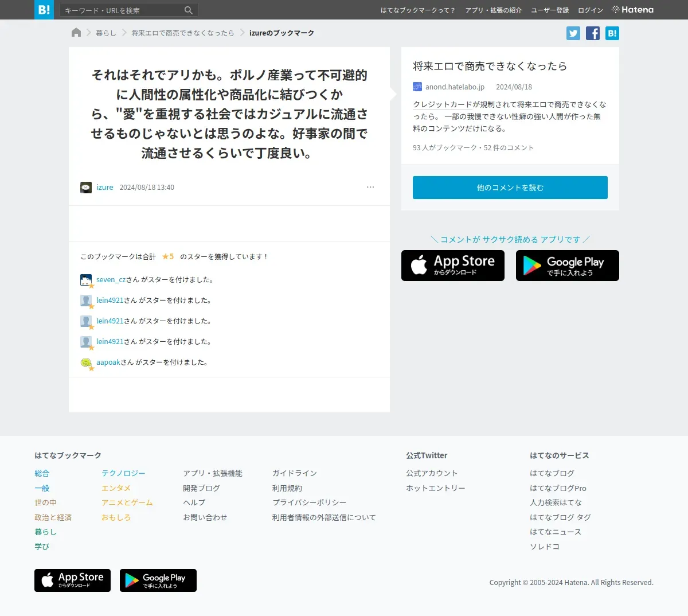Open footer 暮らし category
This screenshot has width=688, height=616.
tap(45, 532)
